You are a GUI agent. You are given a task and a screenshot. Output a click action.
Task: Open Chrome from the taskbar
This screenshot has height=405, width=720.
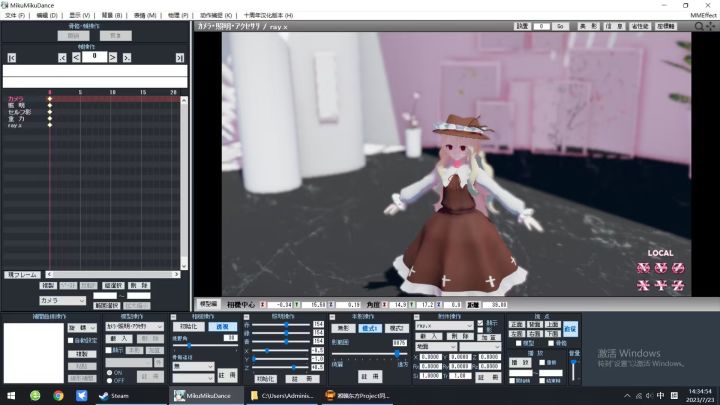point(58,395)
